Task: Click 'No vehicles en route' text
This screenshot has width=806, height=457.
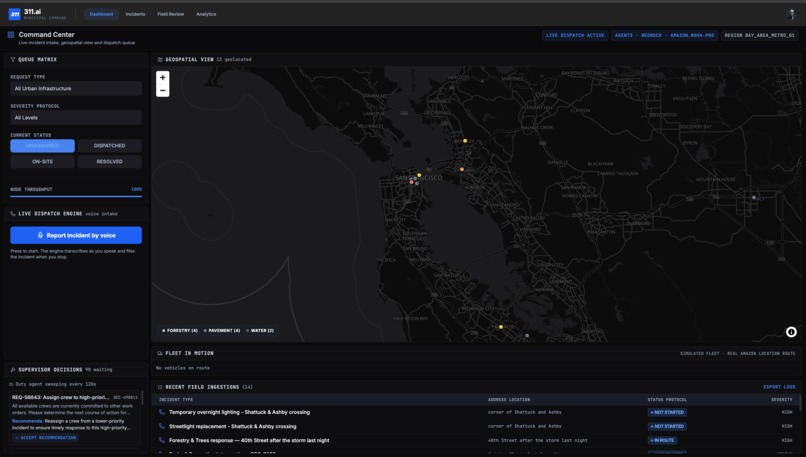Action: click(182, 368)
